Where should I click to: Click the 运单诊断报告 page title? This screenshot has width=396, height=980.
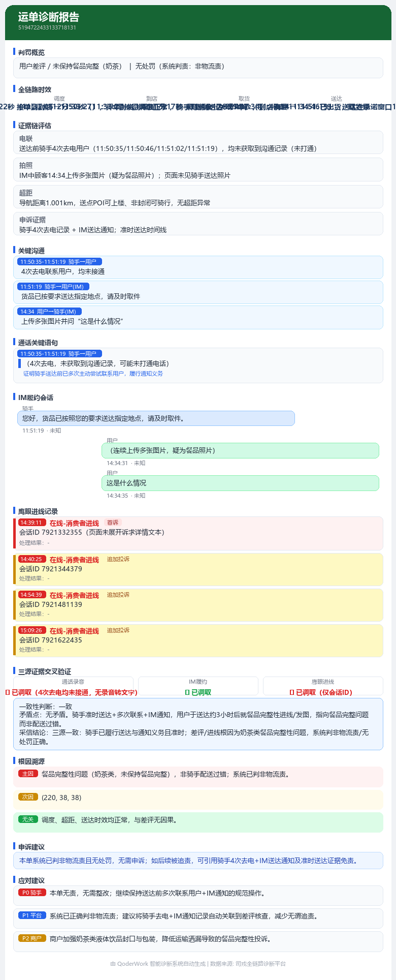coord(49,17)
